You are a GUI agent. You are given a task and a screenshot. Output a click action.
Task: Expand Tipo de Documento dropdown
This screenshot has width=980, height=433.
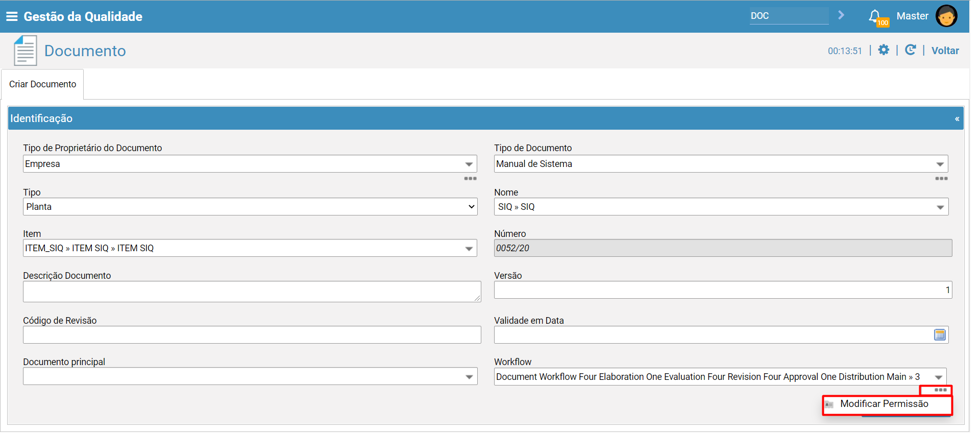click(940, 164)
